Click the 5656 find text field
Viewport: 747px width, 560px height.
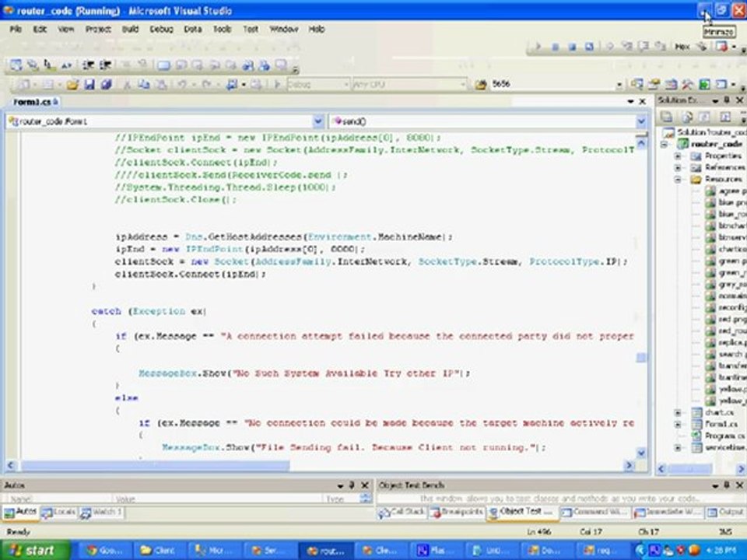pos(552,84)
